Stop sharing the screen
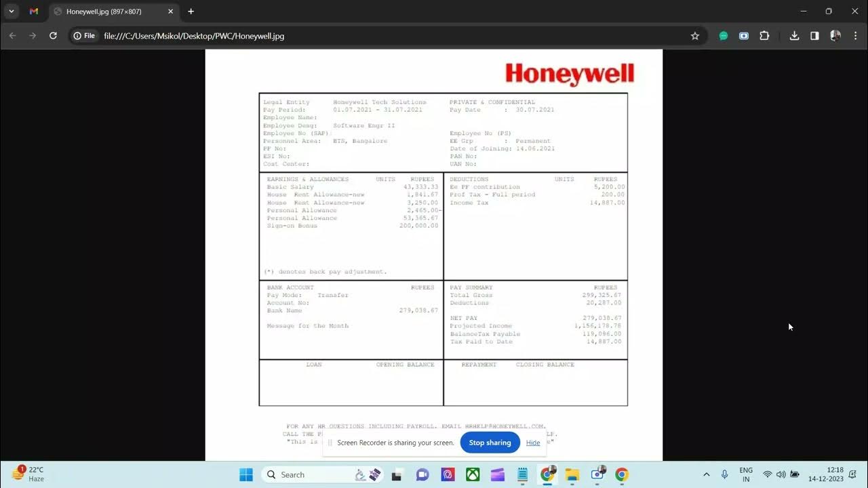Screen dimensions: 868x488 tap(490, 443)
